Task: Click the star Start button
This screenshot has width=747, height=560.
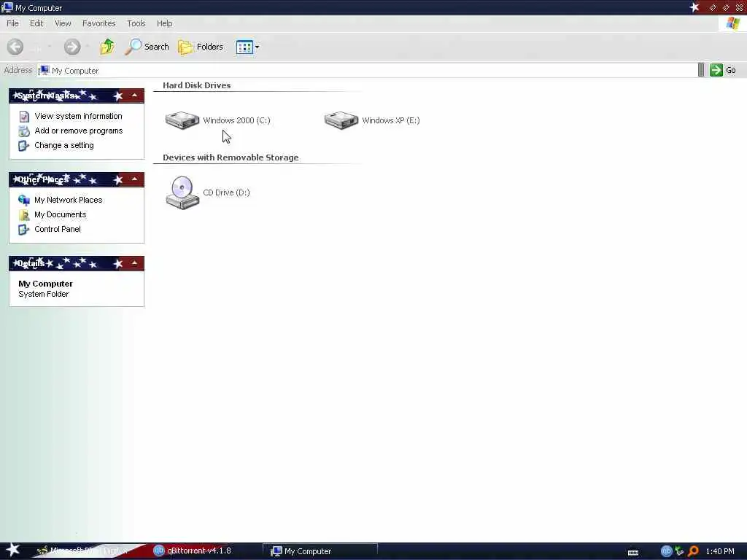Action: [x=12, y=551]
